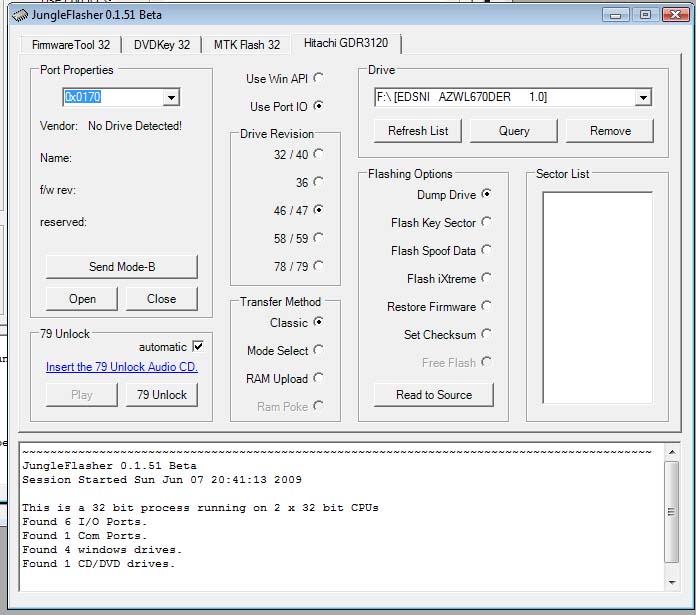The width and height of the screenshot is (696, 615).
Task: Click the JungleFlasher title bar app icon
Action: click(20, 15)
